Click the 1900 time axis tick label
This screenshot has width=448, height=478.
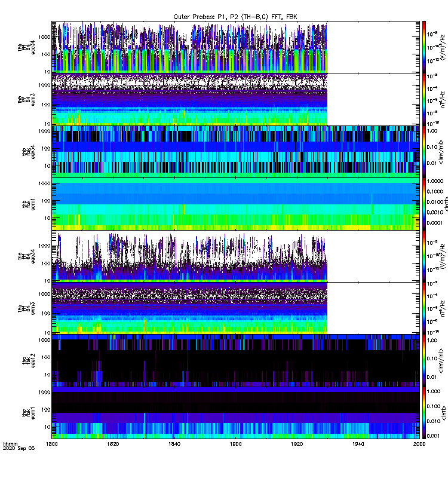point(235,444)
